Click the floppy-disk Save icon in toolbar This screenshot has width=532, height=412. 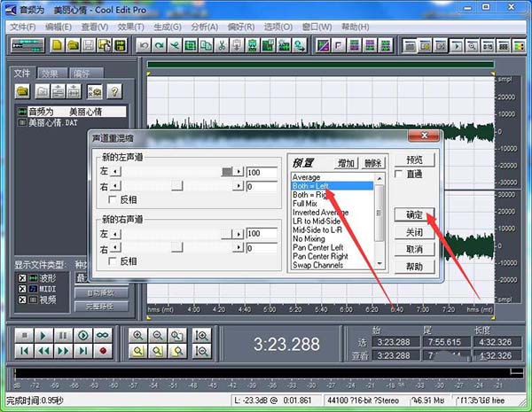pyautogui.click(x=89, y=45)
